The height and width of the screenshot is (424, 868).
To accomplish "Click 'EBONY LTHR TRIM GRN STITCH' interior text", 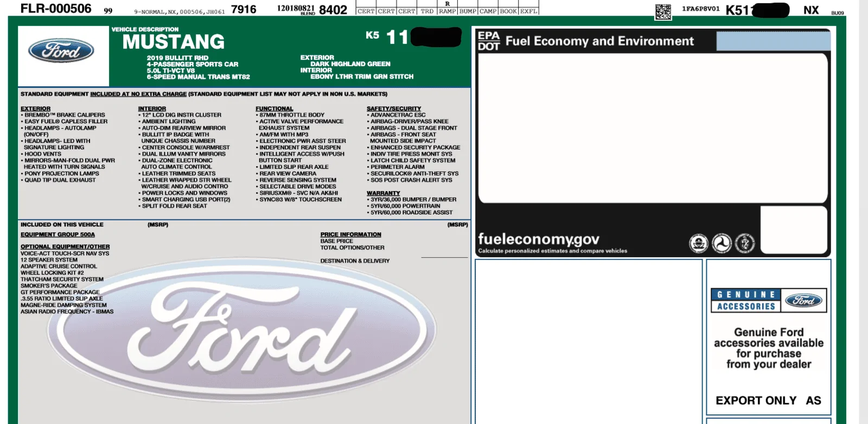I will tap(362, 77).
